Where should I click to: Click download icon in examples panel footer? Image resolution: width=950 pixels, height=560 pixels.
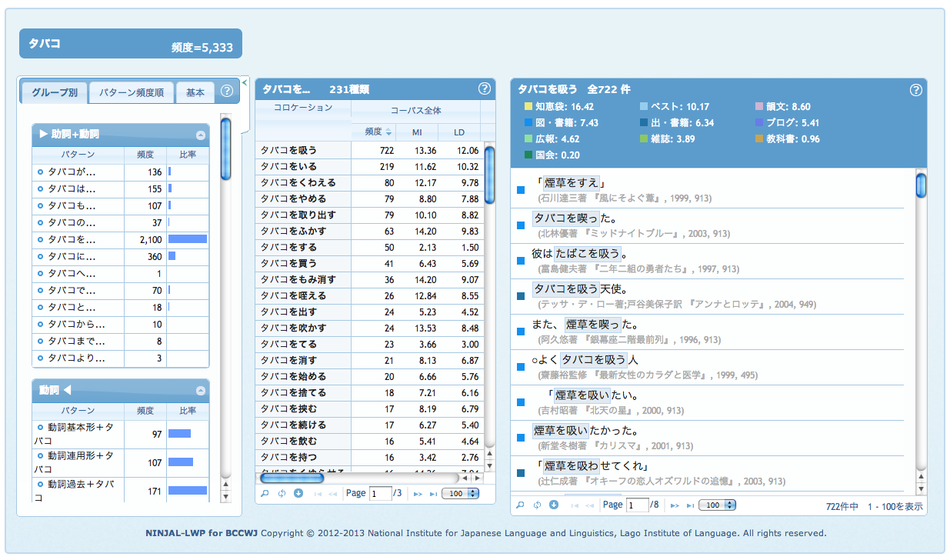[x=553, y=505]
